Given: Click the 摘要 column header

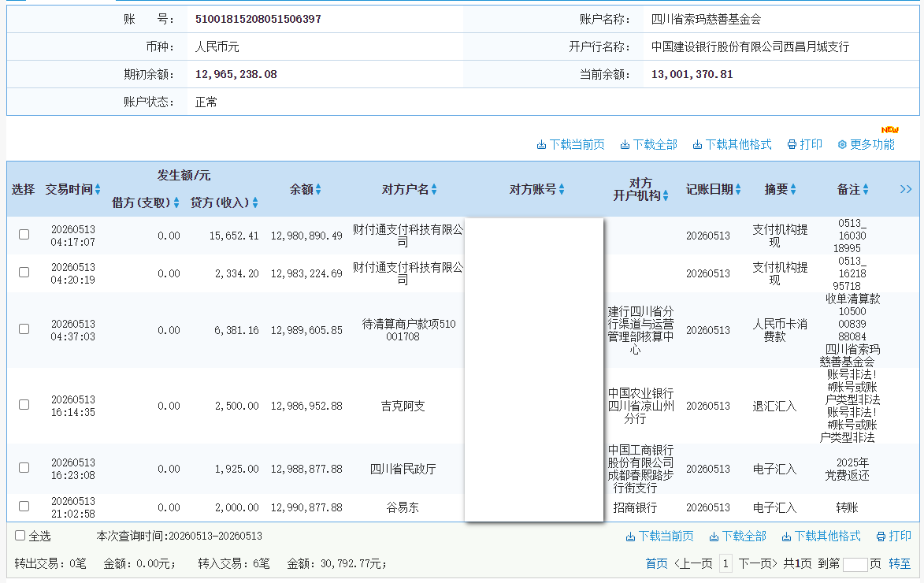Looking at the screenshot, I should tap(776, 189).
